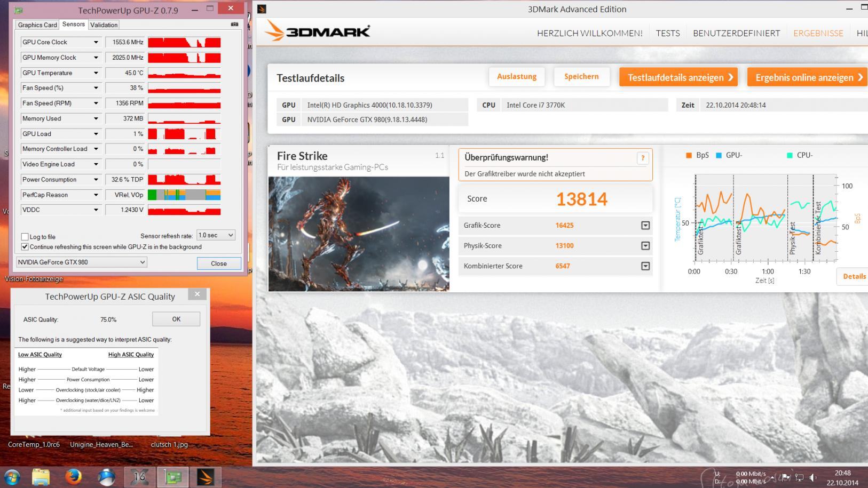Click Close button in GPU-Z
Image resolution: width=868 pixels, height=488 pixels.
pyautogui.click(x=219, y=263)
